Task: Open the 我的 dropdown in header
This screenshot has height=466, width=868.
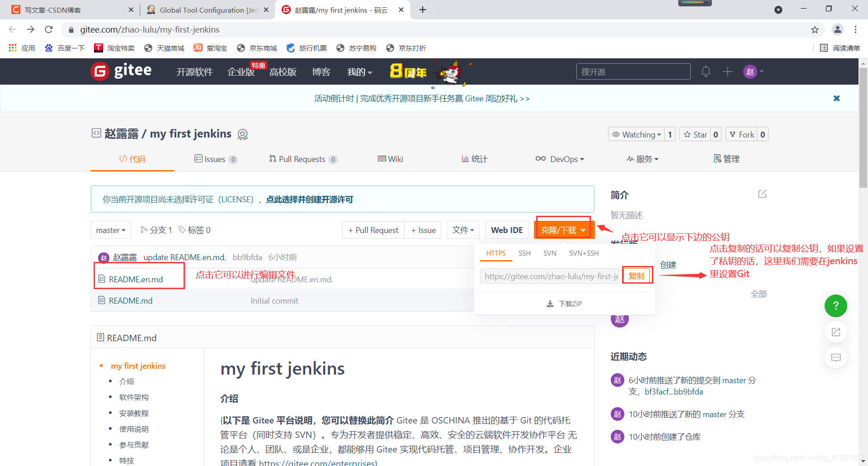Action: click(359, 72)
